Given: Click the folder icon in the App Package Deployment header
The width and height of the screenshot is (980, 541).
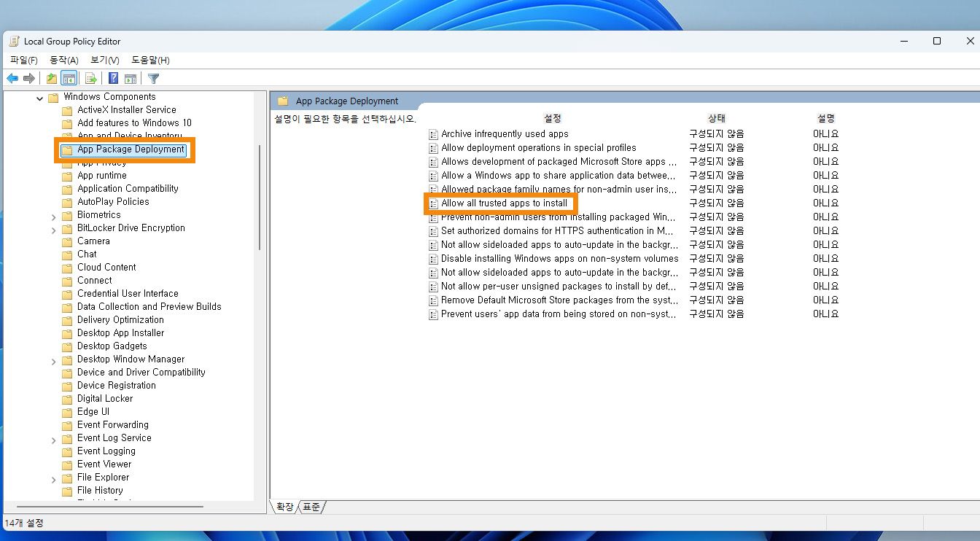Looking at the screenshot, I should click(x=283, y=101).
